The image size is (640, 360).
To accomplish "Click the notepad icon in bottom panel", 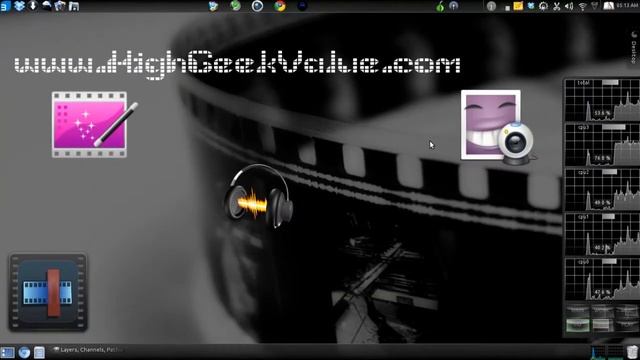I will click(39, 352).
